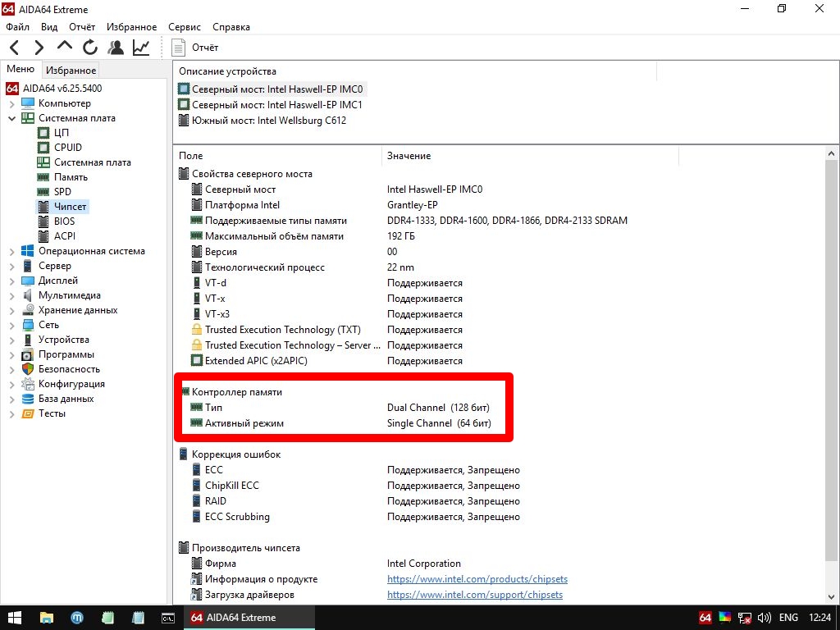Image resolution: width=840 pixels, height=630 pixels.
Task: Click the AIDA64 Extreme taskbar button
Action: (249, 618)
